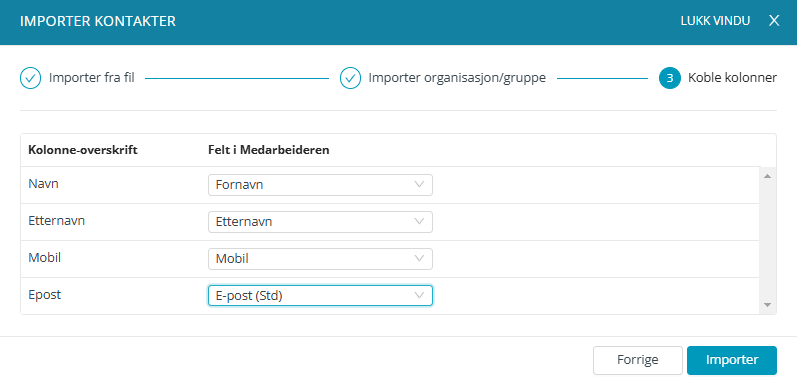Go to Importer fra fil step

coord(91,78)
